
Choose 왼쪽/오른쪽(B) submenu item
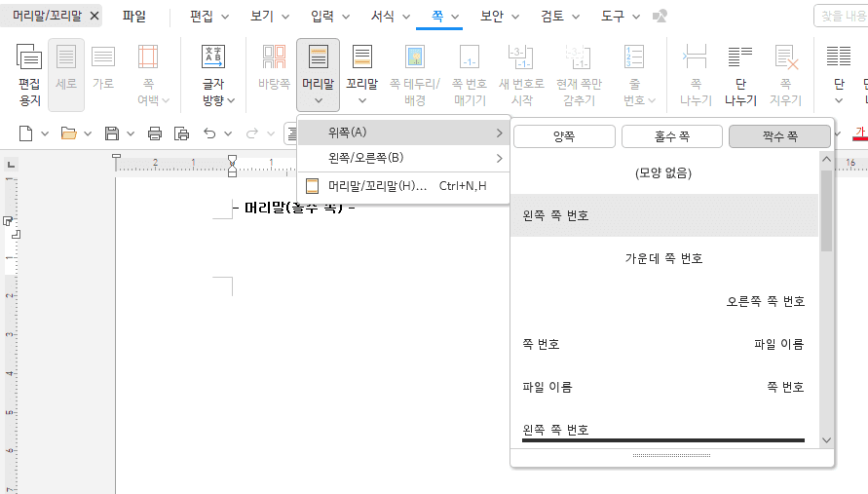coord(403,158)
